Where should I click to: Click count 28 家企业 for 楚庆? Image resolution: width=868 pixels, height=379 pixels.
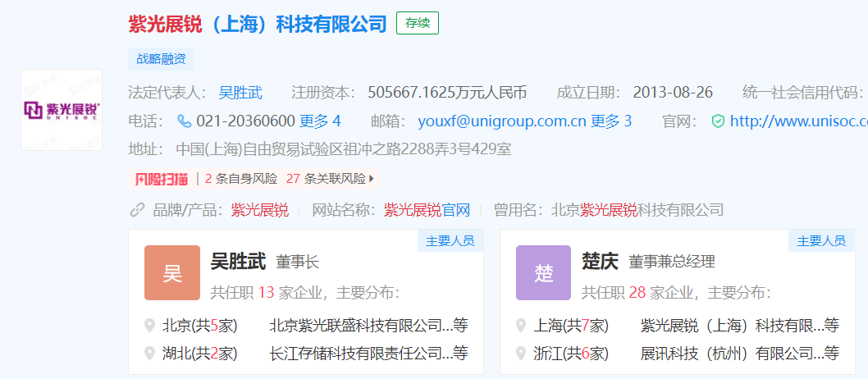[660, 292]
